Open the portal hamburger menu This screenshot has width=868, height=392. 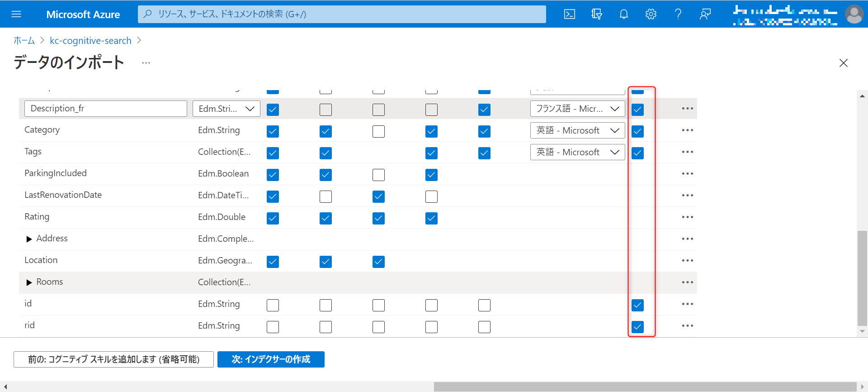click(16, 14)
